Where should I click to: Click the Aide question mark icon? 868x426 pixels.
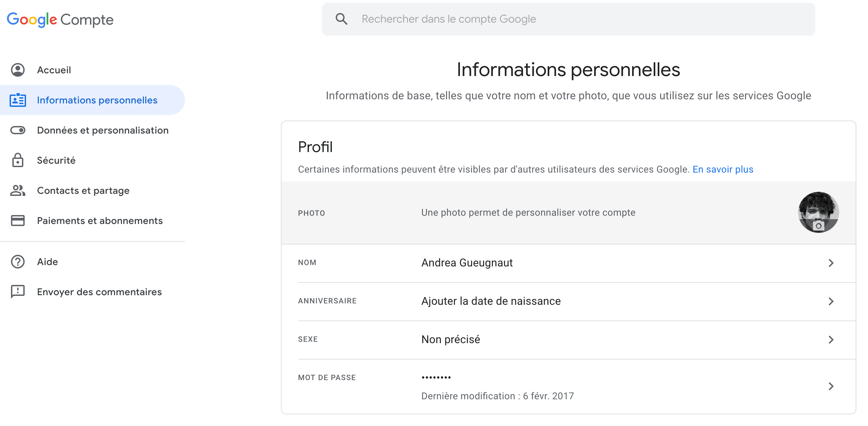click(18, 262)
